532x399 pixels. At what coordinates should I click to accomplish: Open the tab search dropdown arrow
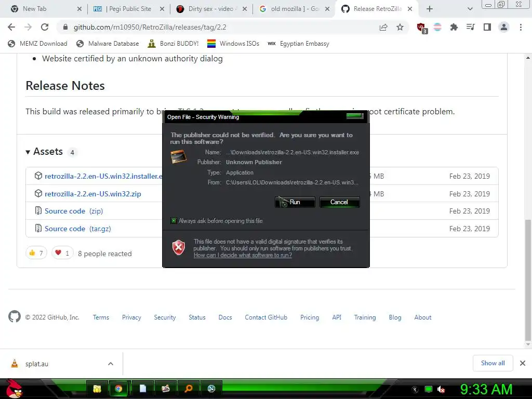(470, 9)
